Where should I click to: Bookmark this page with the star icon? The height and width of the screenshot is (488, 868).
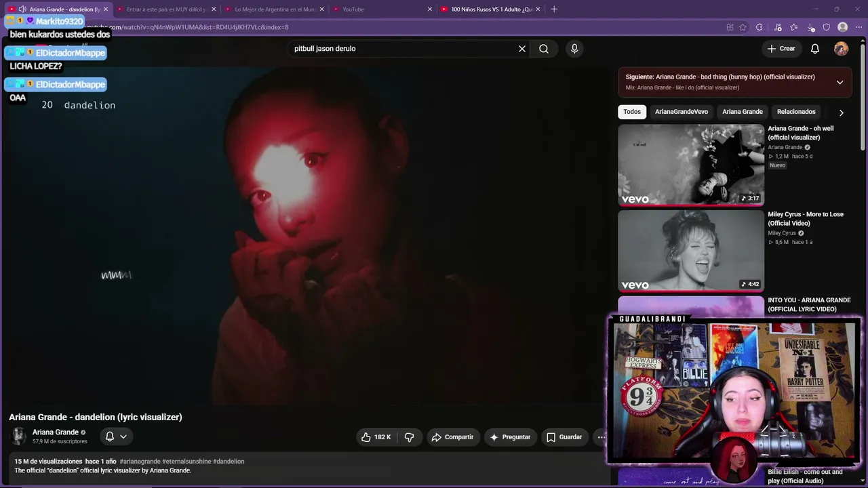click(743, 27)
